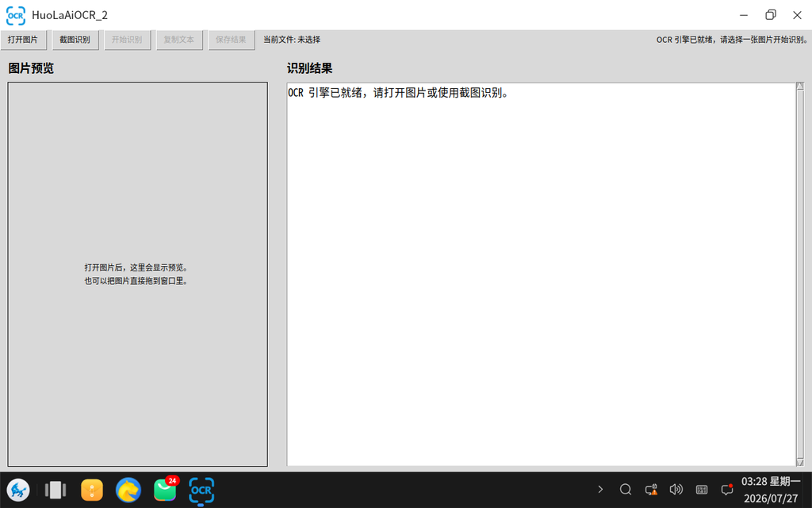Click the 复制文本 button
Viewport: 812px width, 508px height.
coord(179,40)
